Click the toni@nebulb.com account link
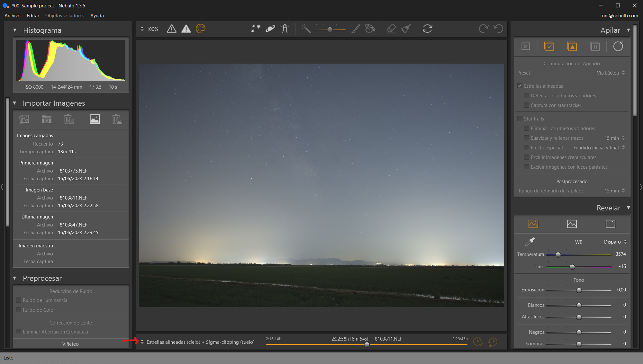 tap(619, 16)
